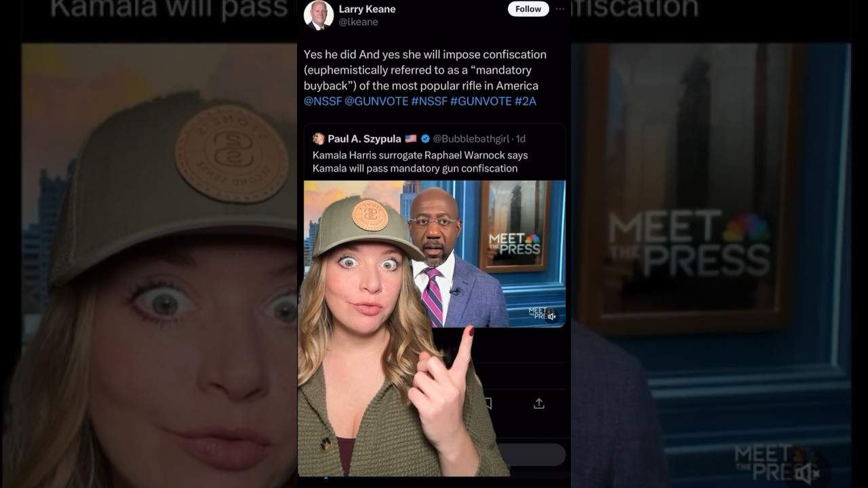868x488 pixels.
Task: Open the #NSSF hashtag
Action: 429,101
